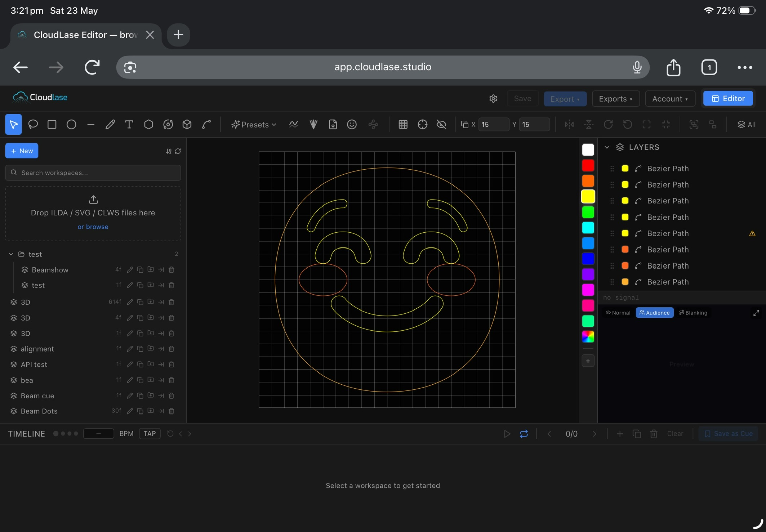Click the beam fan icon

click(x=313, y=125)
